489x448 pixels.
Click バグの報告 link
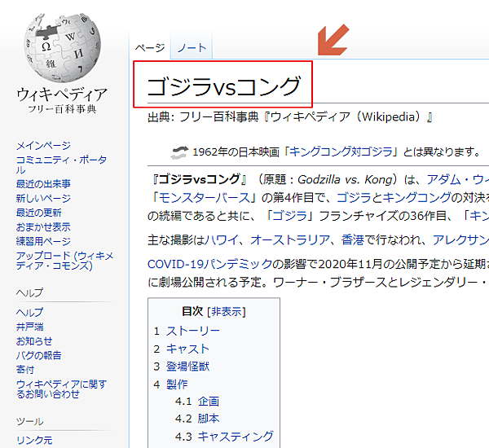click(39, 355)
